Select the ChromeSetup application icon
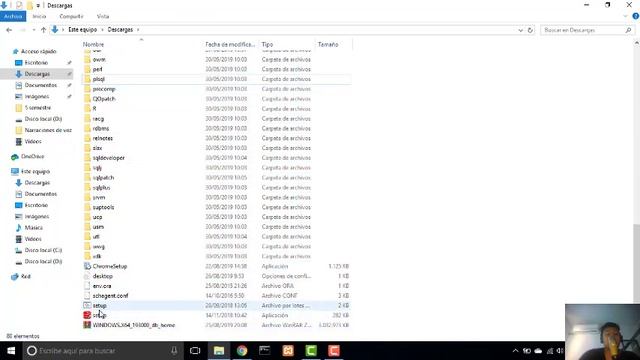 click(x=87, y=266)
